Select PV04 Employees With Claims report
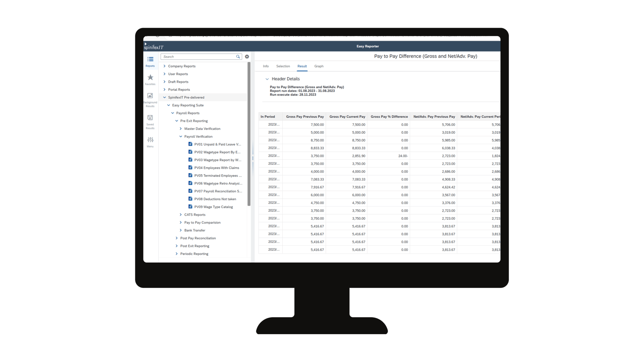This screenshot has width=644, height=362. 216,168
